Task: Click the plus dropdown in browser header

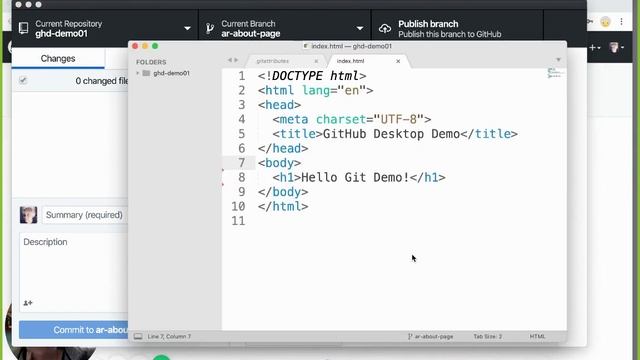Action: [595, 48]
